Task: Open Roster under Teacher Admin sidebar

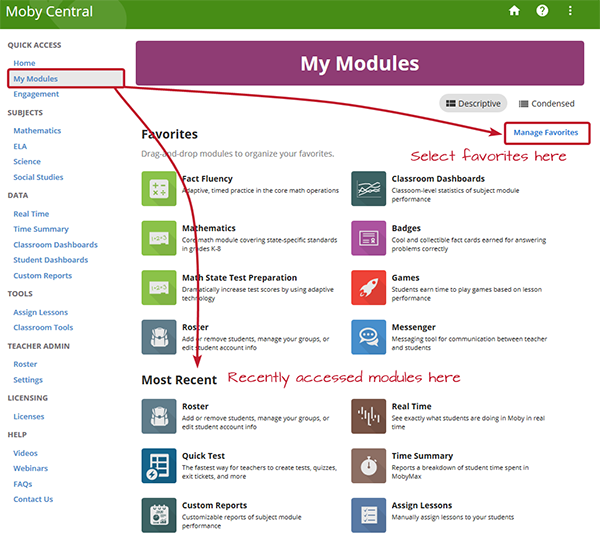Action: click(x=25, y=364)
